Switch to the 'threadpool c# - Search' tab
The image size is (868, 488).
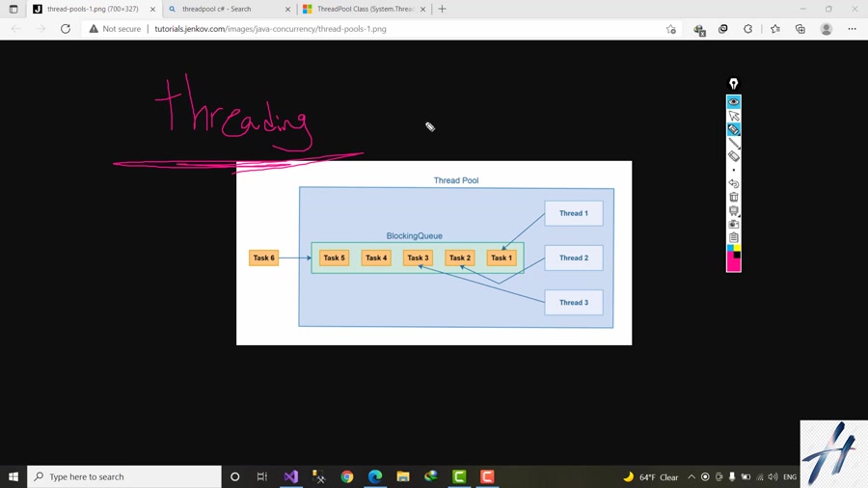pyautogui.click(x=223, y=9)
